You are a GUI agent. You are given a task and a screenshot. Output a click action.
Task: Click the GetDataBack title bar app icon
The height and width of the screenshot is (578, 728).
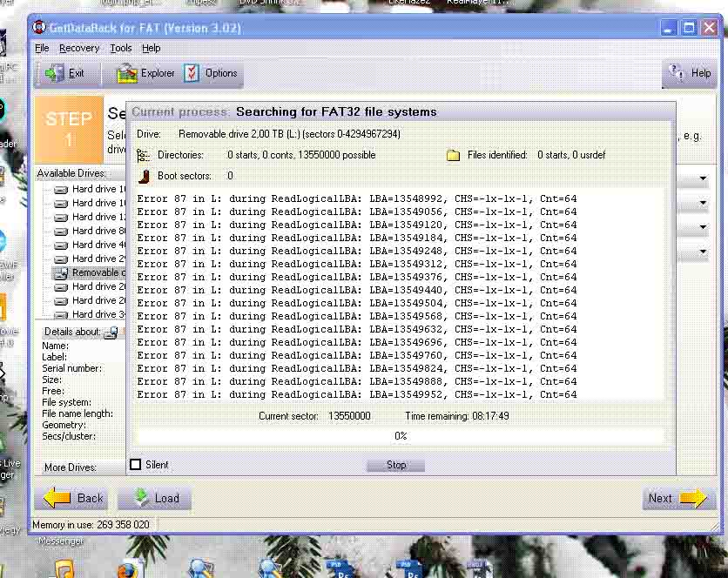click(38, 27)
